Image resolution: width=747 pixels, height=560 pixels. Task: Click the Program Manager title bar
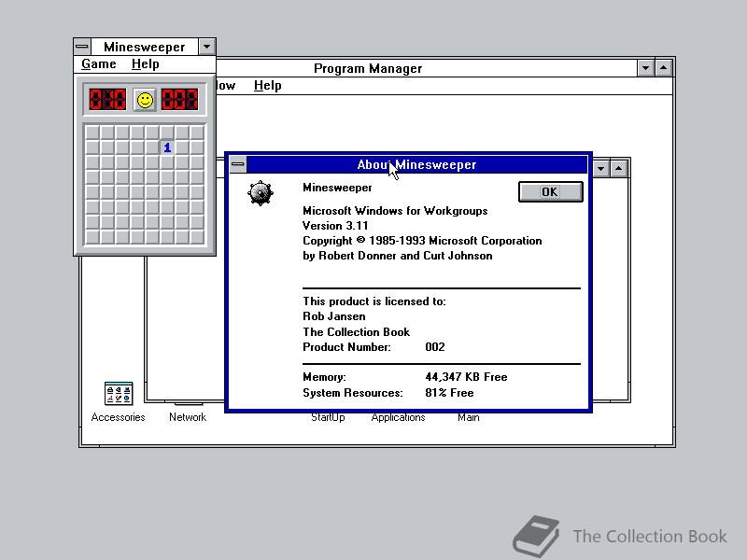368,68
